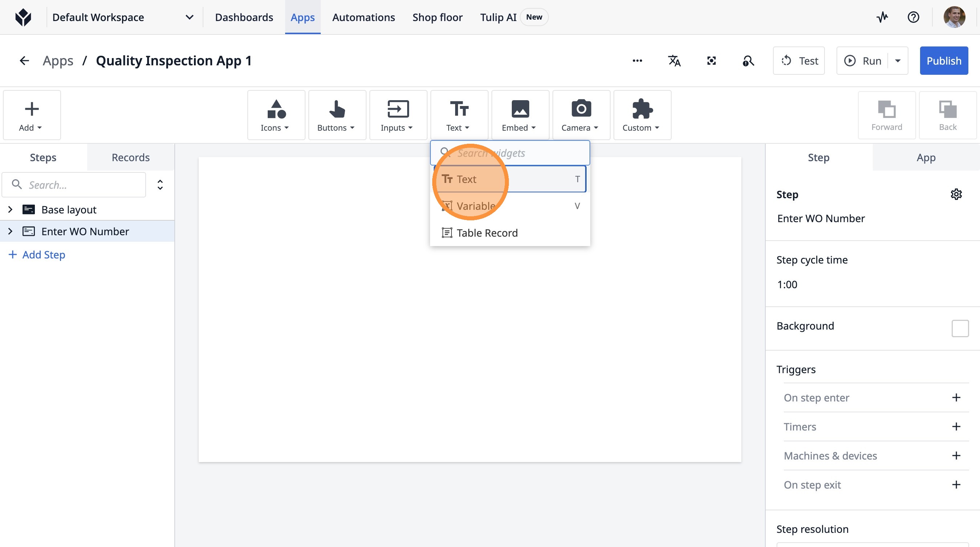This screenshot has height=547, width=980.
Task: Click the help question mark icon
Action: point(913,17)
